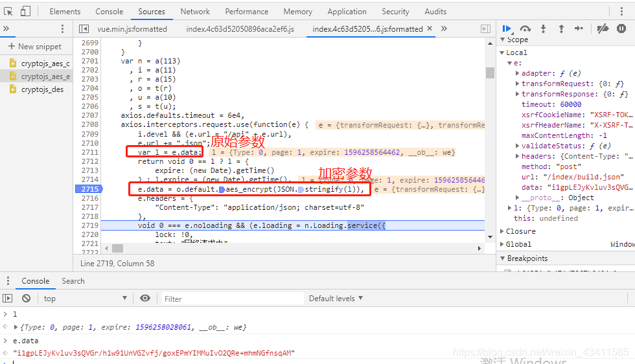
Task: Open the index.4c63d52050896aca2ef6.js file tab
Action: click(240, 28)
